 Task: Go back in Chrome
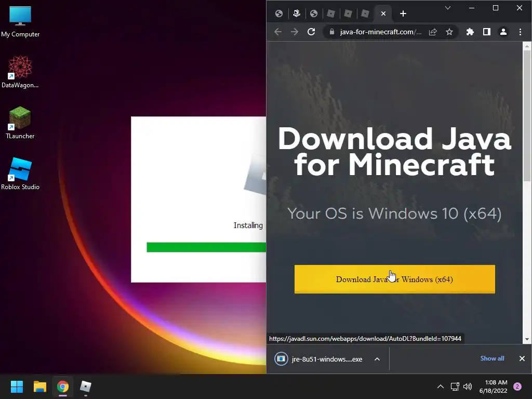[x=278, y=32]
